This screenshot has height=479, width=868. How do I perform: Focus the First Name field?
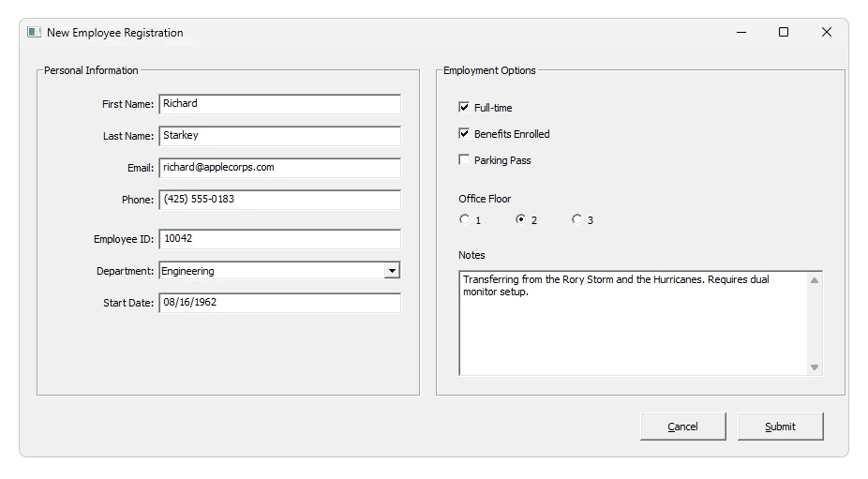coord(279,104)
